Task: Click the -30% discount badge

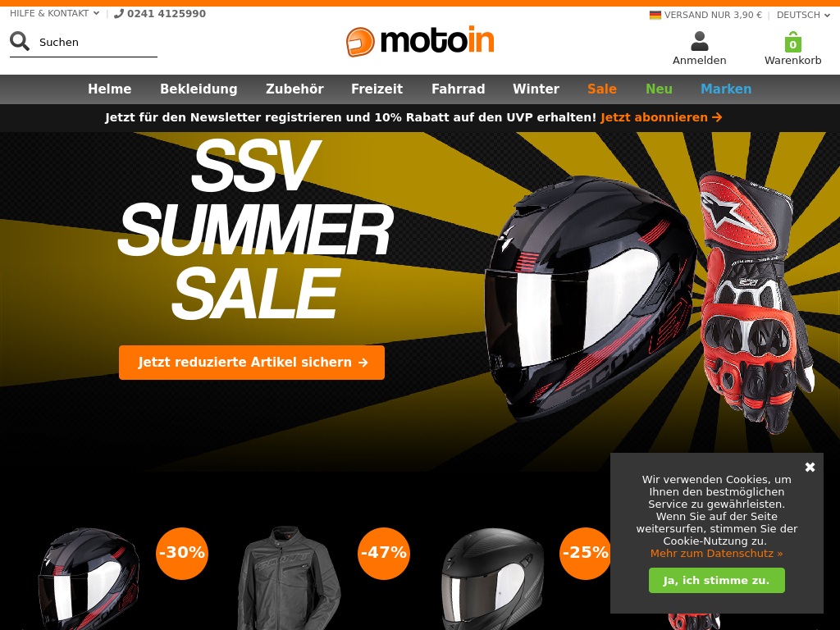Action: [x=182, y=553]
